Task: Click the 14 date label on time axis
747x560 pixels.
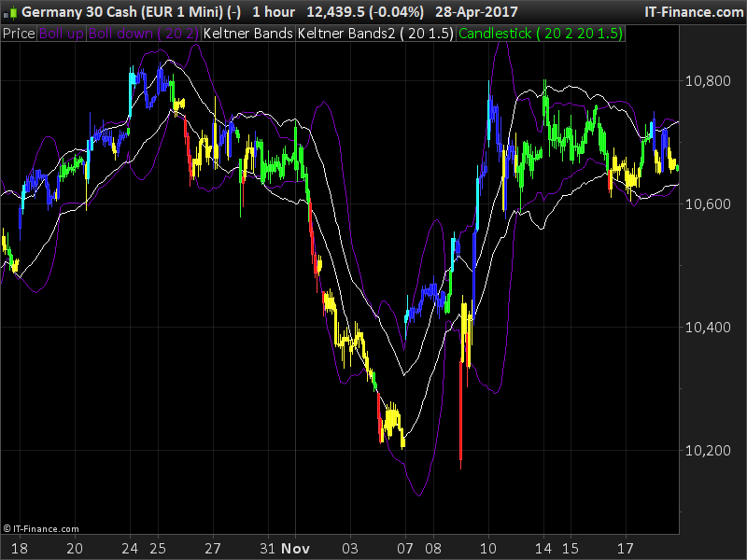Action: pos(543,549)
